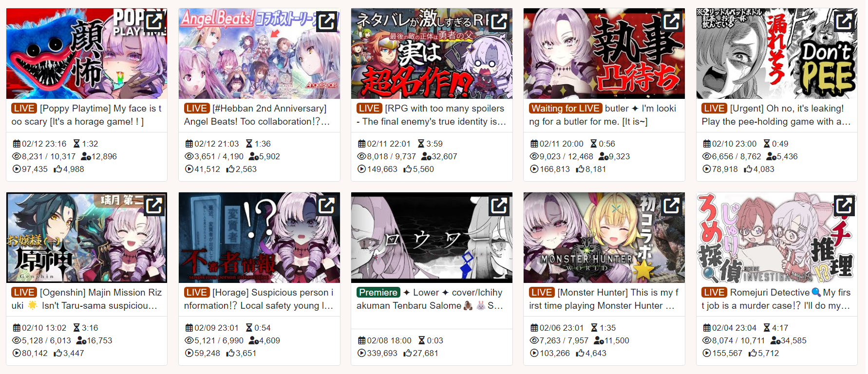Select the Genshin stream thumbnail image

[87, 238]
